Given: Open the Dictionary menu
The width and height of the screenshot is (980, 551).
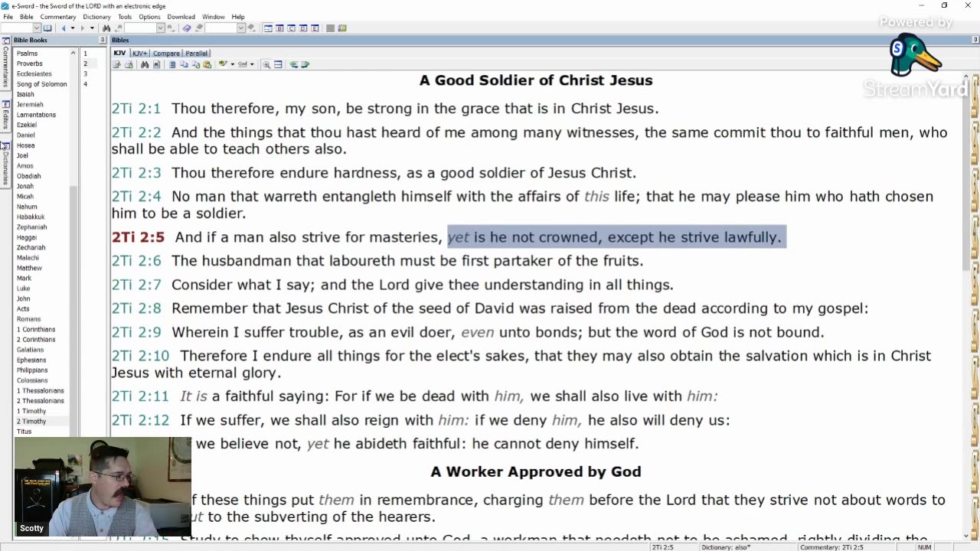Looking at the screenshot, I should (x=96, y=17).
